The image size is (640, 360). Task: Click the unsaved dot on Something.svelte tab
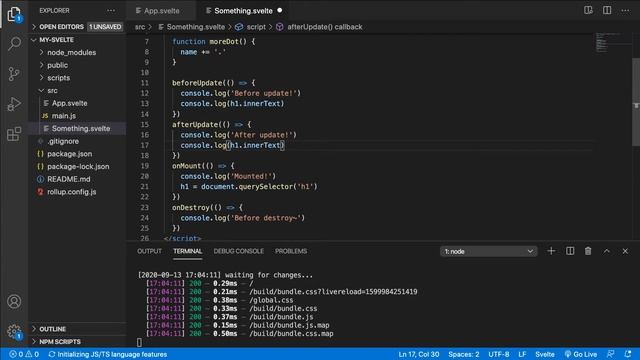pyautogui.click(x=280, y=10)
